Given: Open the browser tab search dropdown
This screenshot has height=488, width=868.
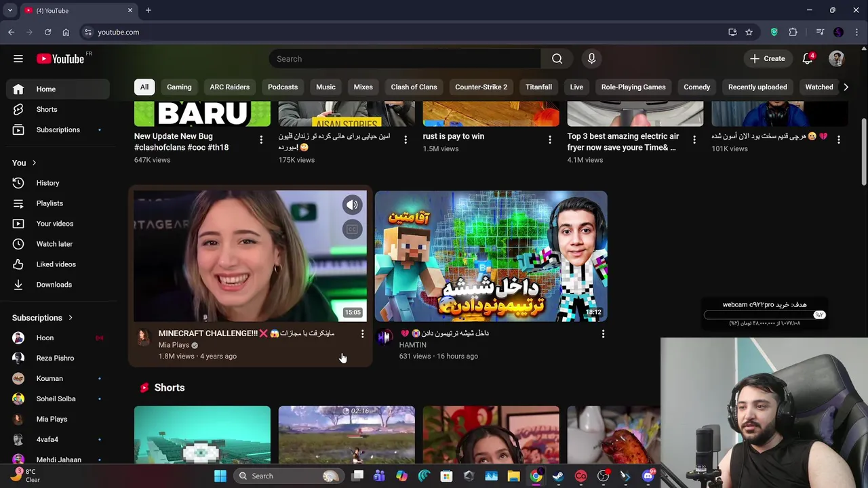Looking at the screenshot, I should click(9, 10).
